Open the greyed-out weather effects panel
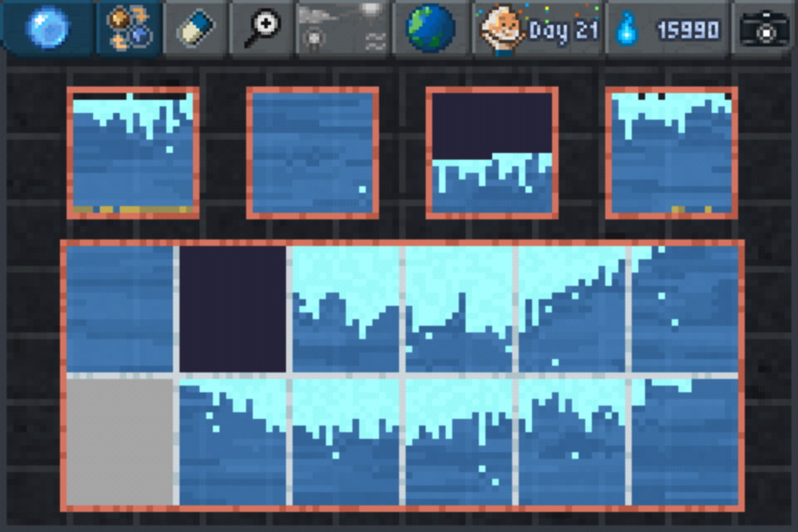Screen dimensions: 798x532 [343, 27]
